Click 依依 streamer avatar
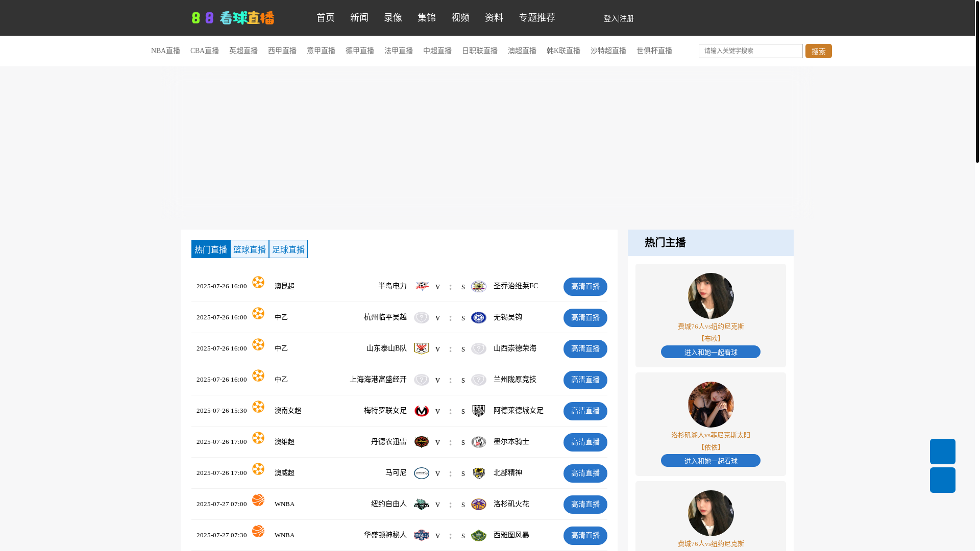Viewport: 980px width, 551px height. pyautogui.click(x=711, y=405)
